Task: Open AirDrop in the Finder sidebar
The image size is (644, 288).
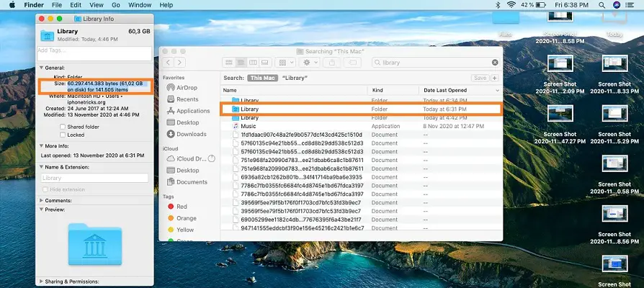Action: [182, 87]
